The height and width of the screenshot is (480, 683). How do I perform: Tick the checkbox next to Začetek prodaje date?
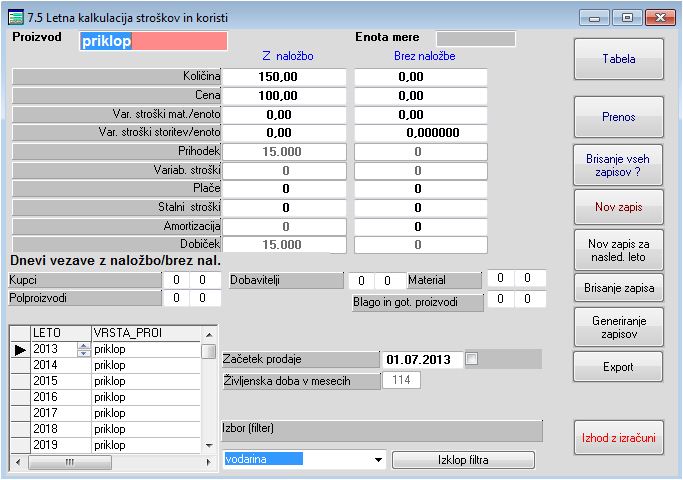click(x=473, y=359)
